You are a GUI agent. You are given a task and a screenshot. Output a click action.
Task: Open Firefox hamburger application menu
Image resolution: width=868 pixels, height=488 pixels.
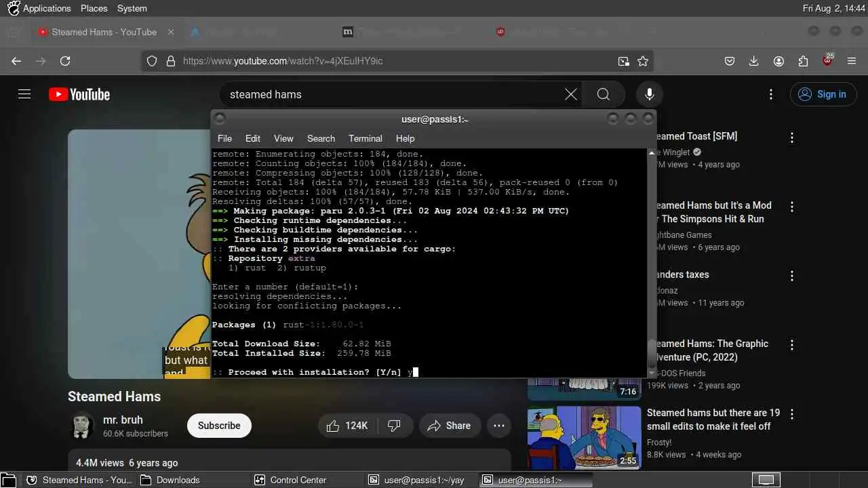852,61
